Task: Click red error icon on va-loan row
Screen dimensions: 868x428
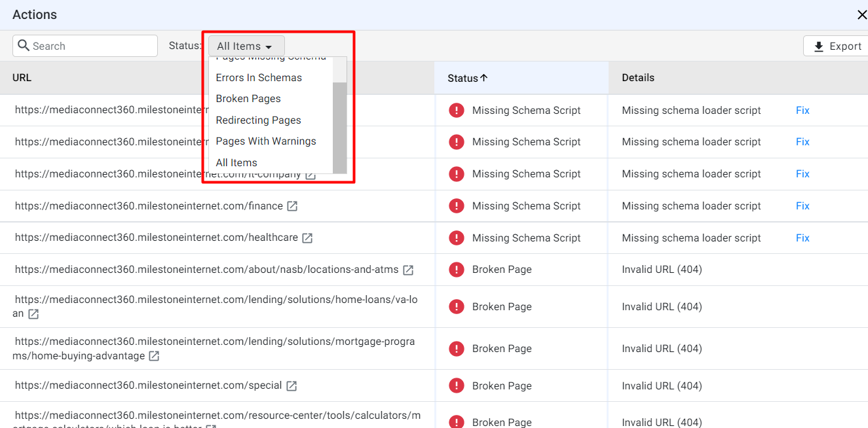Action: click(x=457, y=306)
